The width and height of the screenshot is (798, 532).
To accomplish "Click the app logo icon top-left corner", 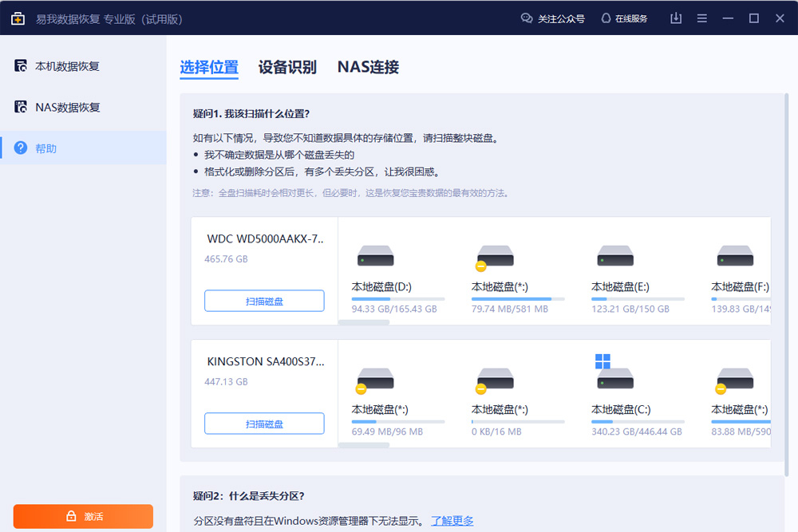I will pyautogui.click(x=18, y=18).
